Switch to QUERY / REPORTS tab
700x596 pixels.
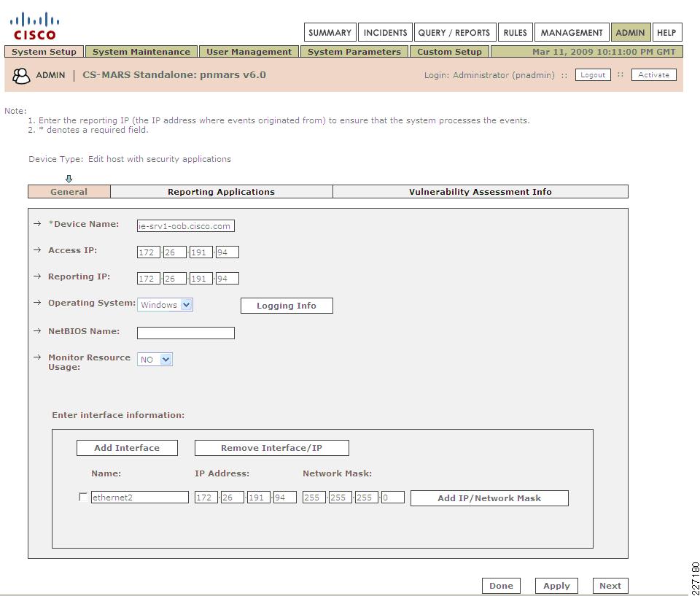(454, 33)
